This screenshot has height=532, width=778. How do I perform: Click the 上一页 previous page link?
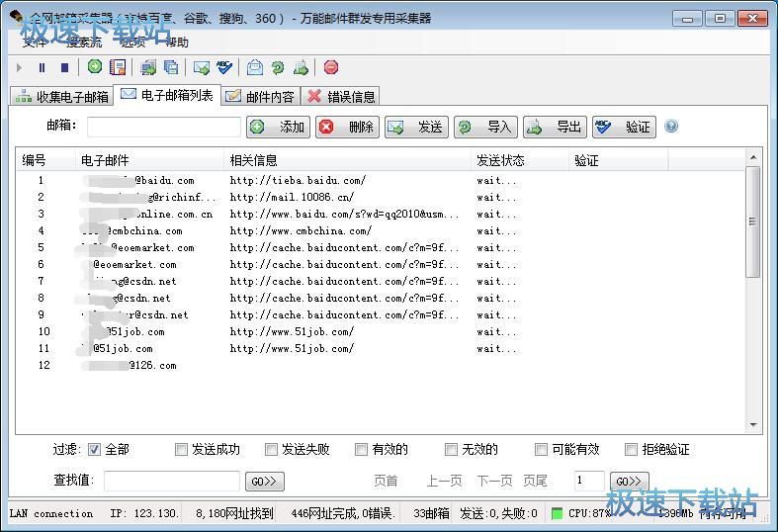[x=445, y=481]
